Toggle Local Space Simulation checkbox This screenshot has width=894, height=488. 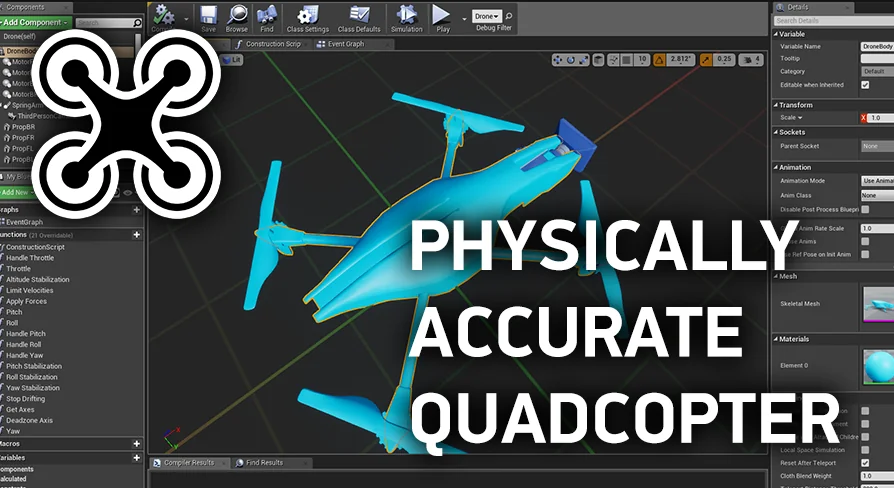865,450
